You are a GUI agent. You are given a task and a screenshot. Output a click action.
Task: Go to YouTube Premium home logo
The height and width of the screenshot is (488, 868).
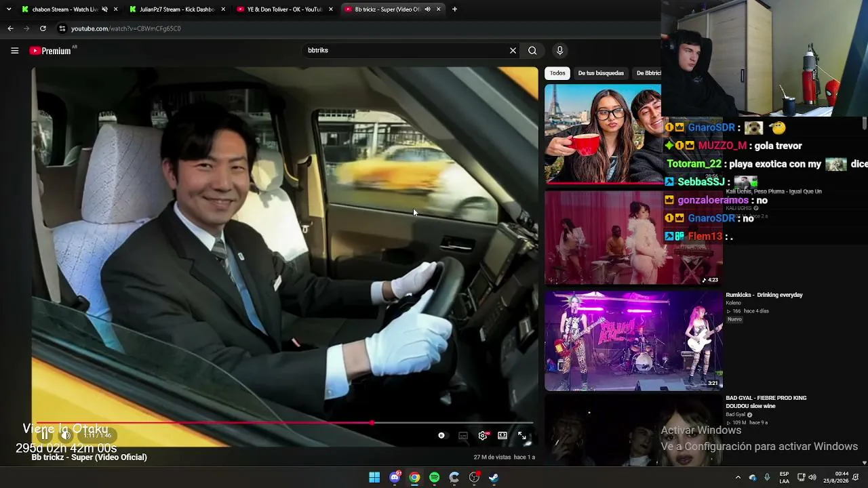(50, 51)
